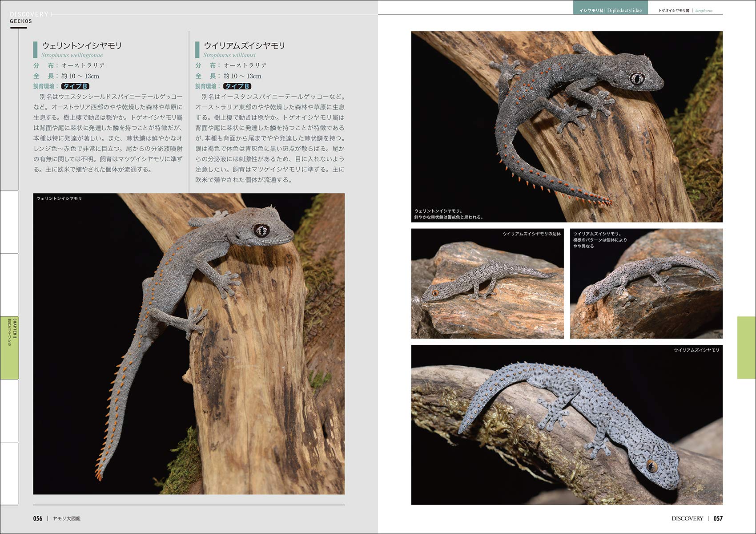Click the green index tab on right edge

(747, 348)
